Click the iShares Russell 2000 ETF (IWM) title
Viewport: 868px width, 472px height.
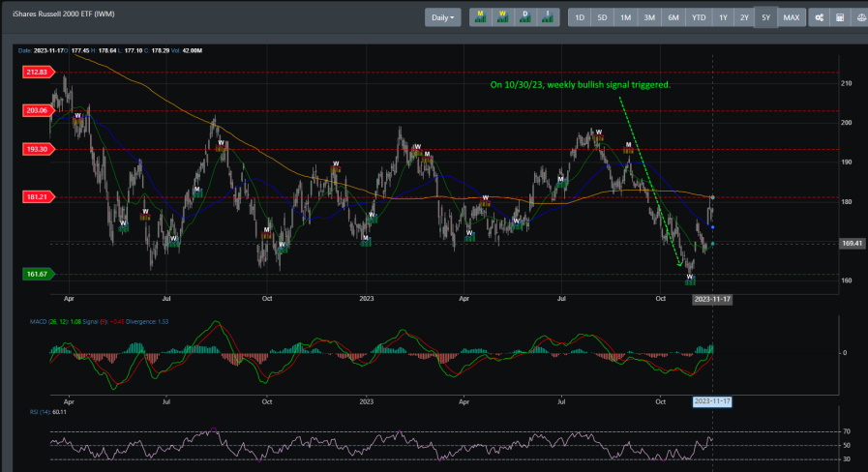pyautogui.click(x=64, y=14)
